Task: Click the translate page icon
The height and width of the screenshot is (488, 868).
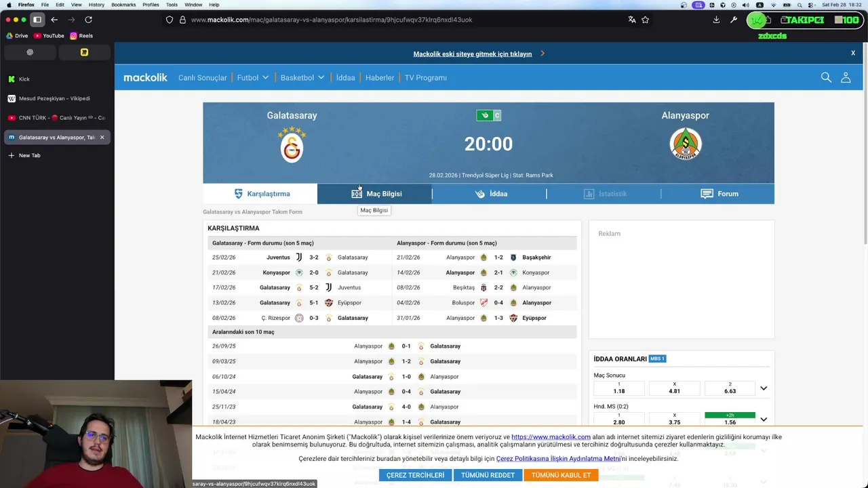Action: click(x=632, y=20)
